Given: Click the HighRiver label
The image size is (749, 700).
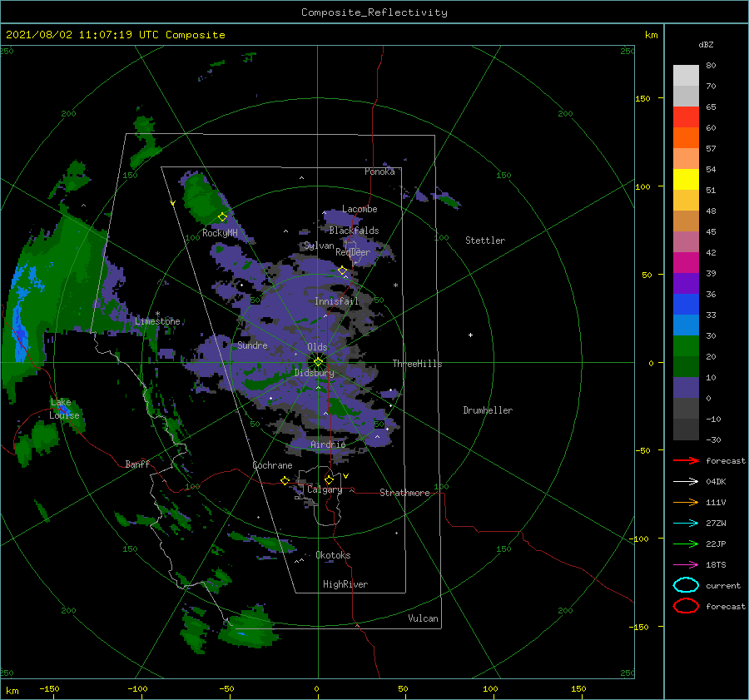Looking at the screenshot, I should coord(345,584).
